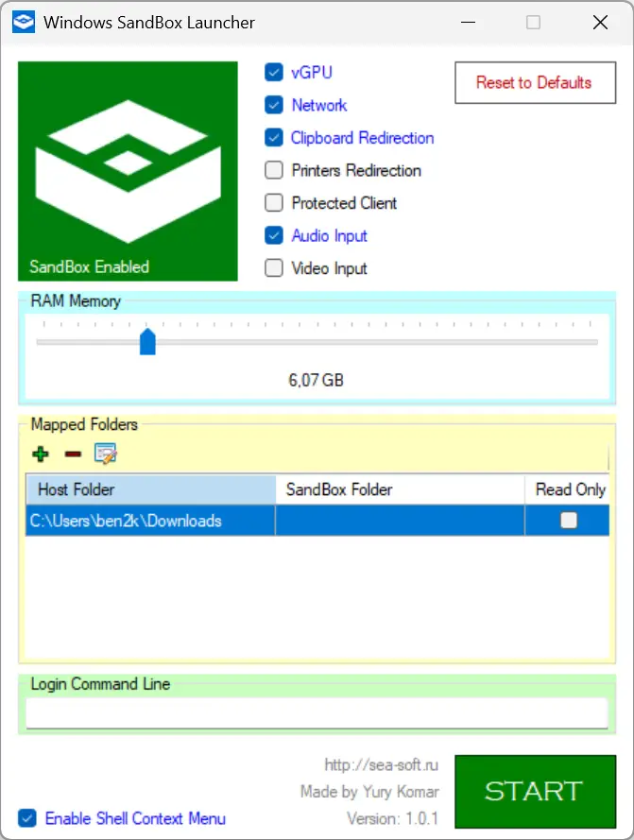Click the edit mapped folder icon
The height and width of the screenshot is (840, 634).
[105, 454]
